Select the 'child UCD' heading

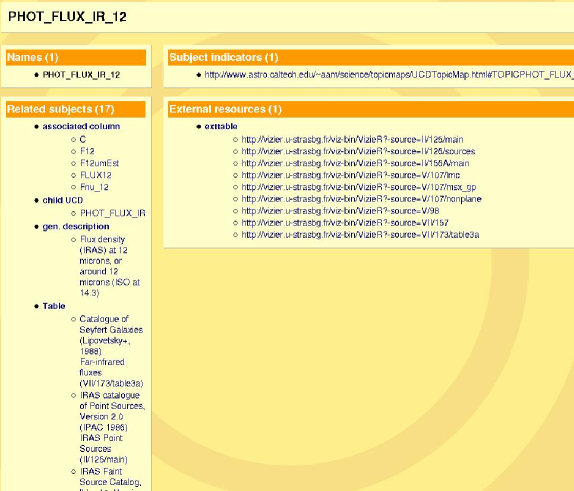click(63, 200)
